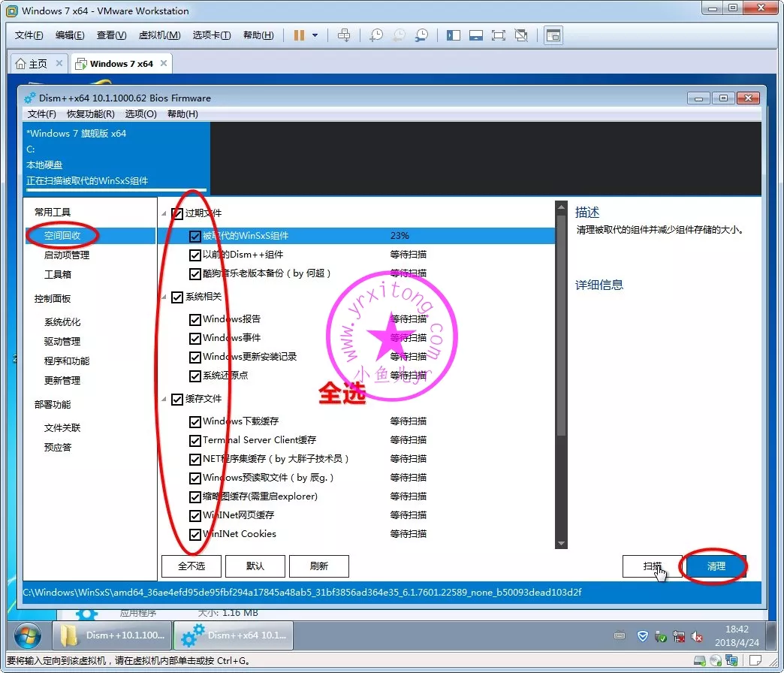784x673 pixels.
Task: Uncheck the 系统还原点 checkbox
Action: (x=195, y=376)
